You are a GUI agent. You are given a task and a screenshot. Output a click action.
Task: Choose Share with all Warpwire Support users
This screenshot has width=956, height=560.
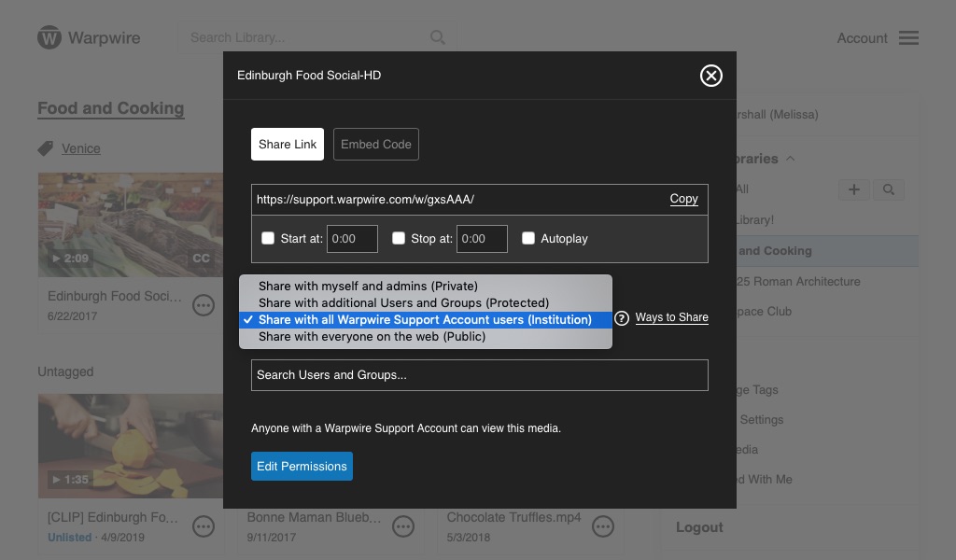point(426,319)
